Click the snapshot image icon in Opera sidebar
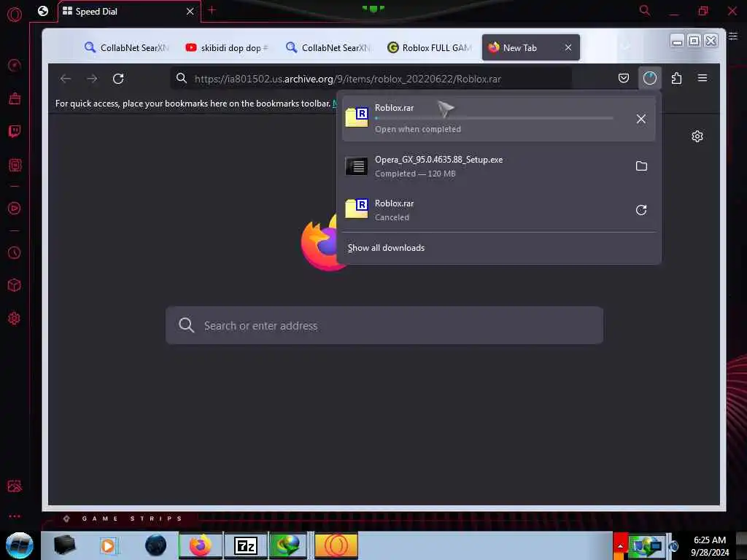 [x=15, y=486]
